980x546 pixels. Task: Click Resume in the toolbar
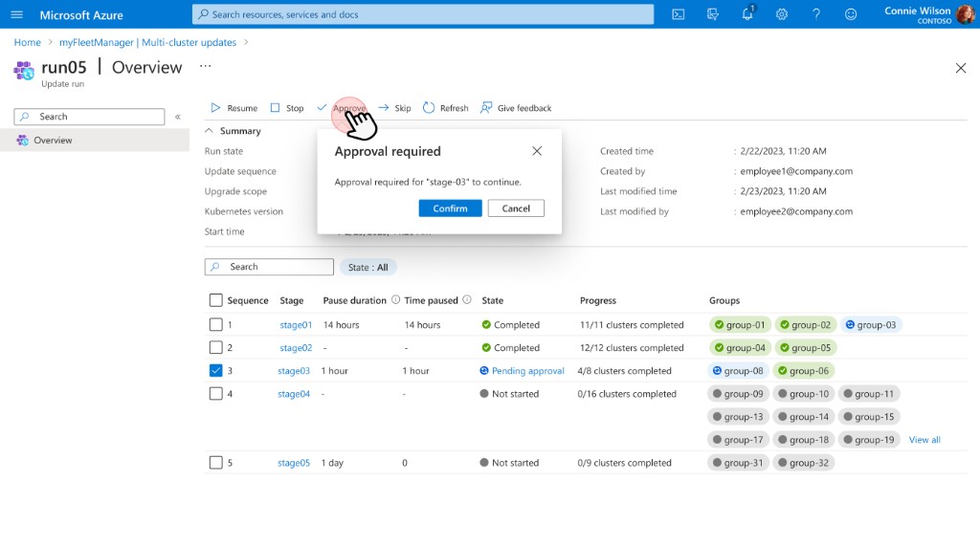[x=234, y=108]
